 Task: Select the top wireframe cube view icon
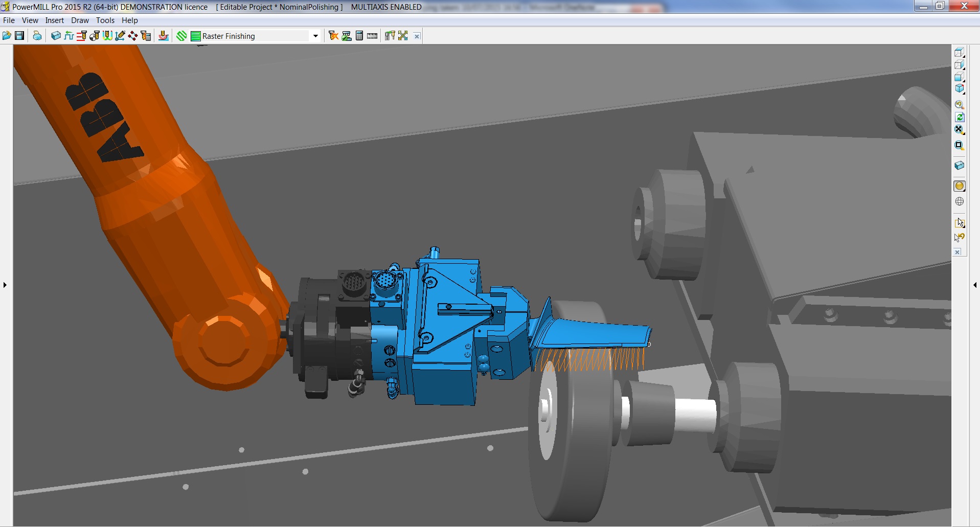pos(960,52)
